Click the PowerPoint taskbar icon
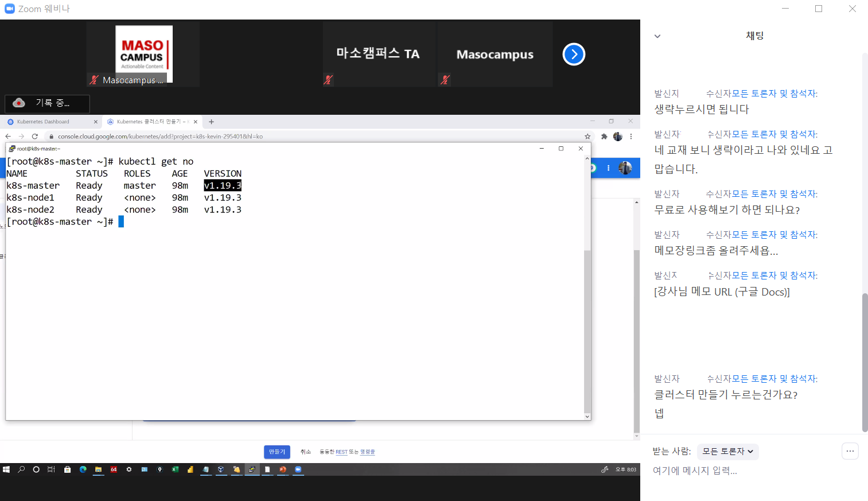 click(282, 469)
